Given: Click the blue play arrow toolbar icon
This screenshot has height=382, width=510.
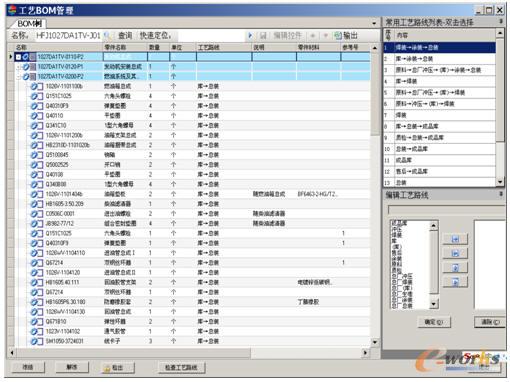Looking at the screenshot, I should (x=250, y=35).
